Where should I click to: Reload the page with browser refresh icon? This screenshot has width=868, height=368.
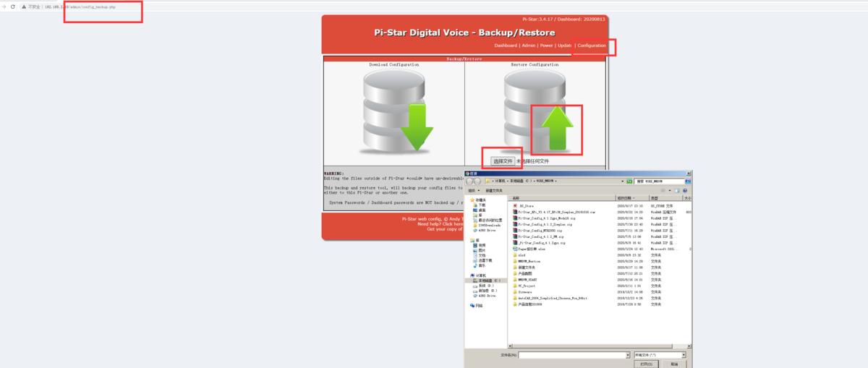click(x=12, y=7)
